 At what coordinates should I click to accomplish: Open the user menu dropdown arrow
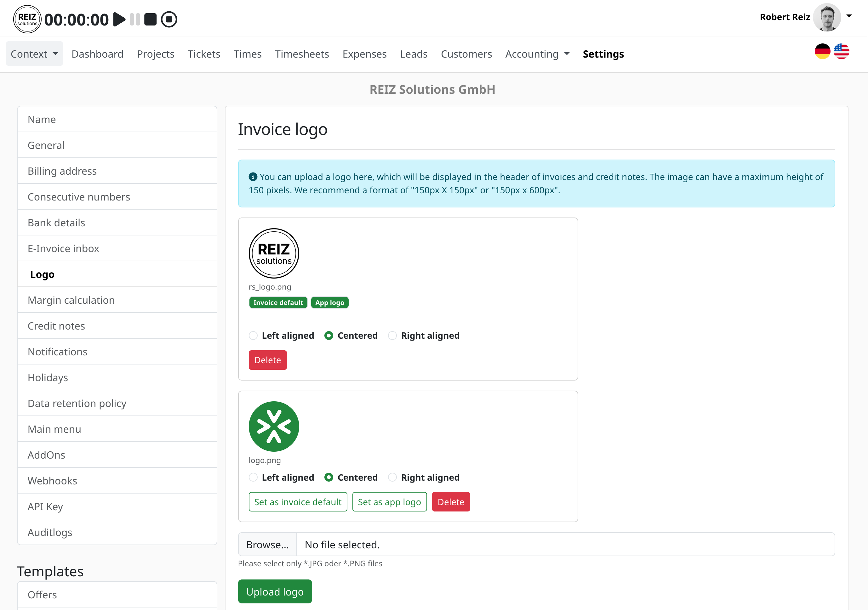tap(849, 16)
